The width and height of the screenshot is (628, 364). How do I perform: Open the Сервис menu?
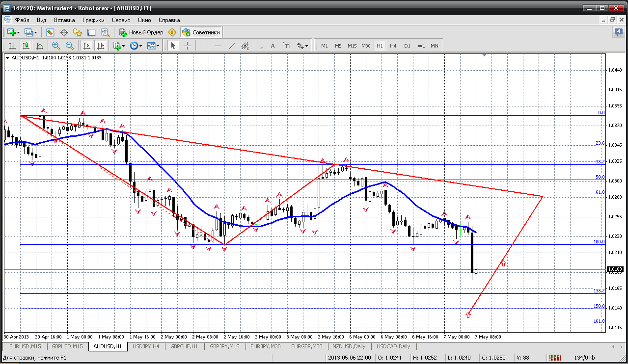pyautogui.click(x=121, y=20)
